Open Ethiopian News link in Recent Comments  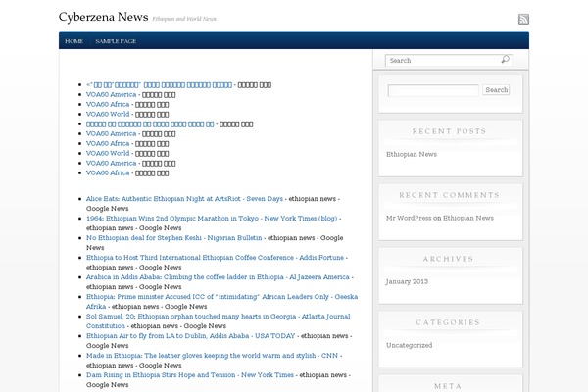click(x=468, y=218)
